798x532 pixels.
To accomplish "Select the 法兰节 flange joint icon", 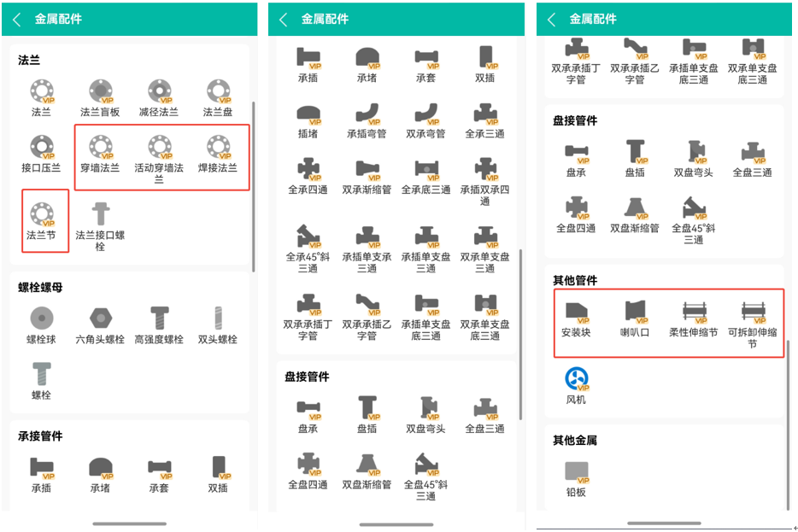I will pos(41,214).
